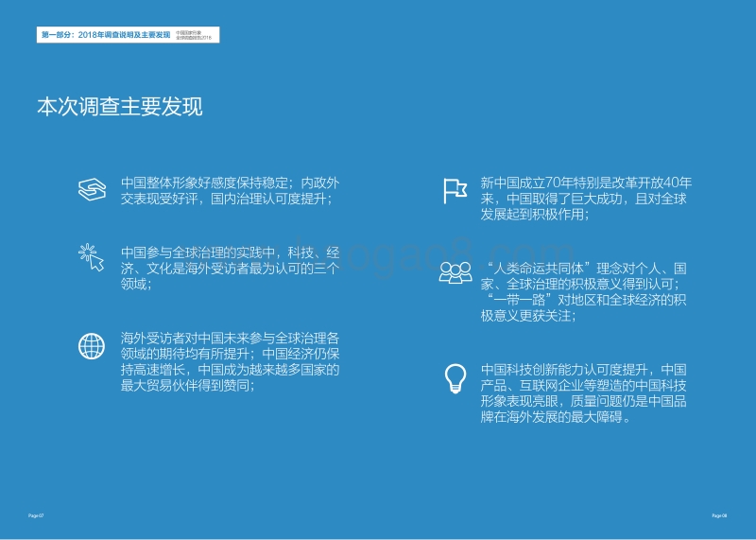Image resolution: width=756 pixels, height=540 pixels.
Task: Click the stacked layers icon beside 中国整体形象
Action: [x=92, y=189]
